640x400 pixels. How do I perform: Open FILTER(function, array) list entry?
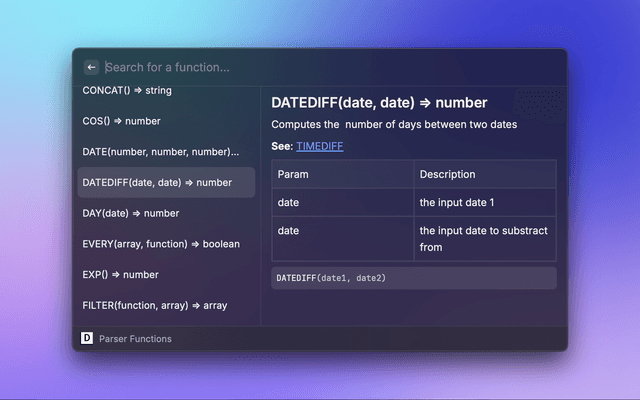point(155,305)
